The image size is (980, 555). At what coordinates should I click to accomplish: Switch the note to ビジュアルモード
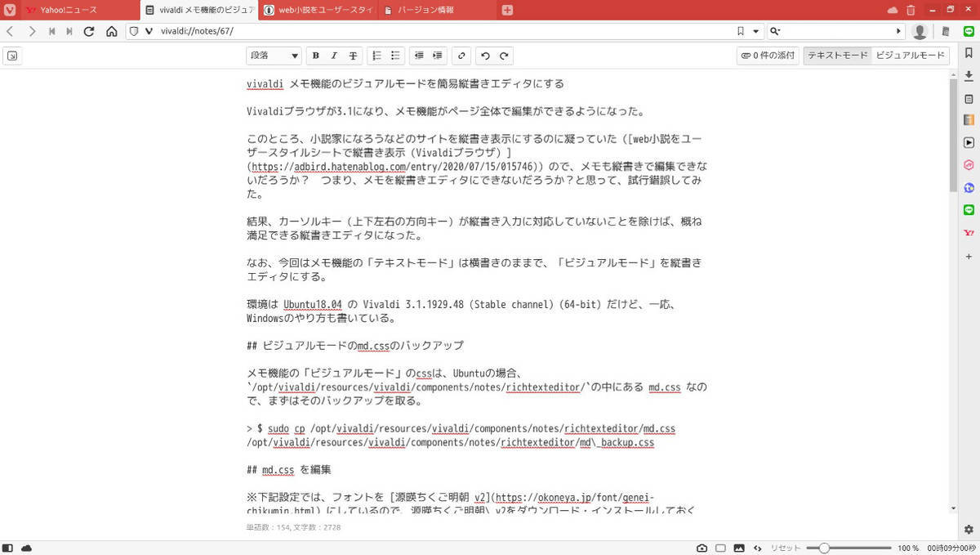[911, 55]
